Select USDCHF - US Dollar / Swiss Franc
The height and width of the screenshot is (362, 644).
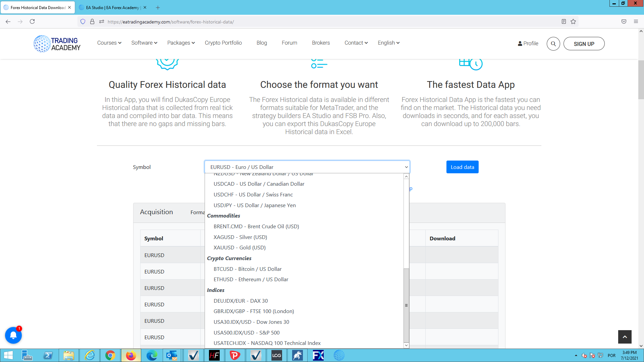(x=304, y=195)
